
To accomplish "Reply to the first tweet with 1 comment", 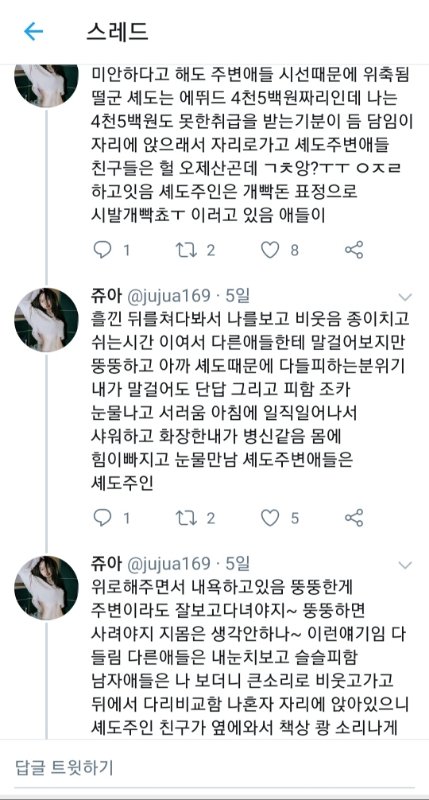I will [103, 250].
